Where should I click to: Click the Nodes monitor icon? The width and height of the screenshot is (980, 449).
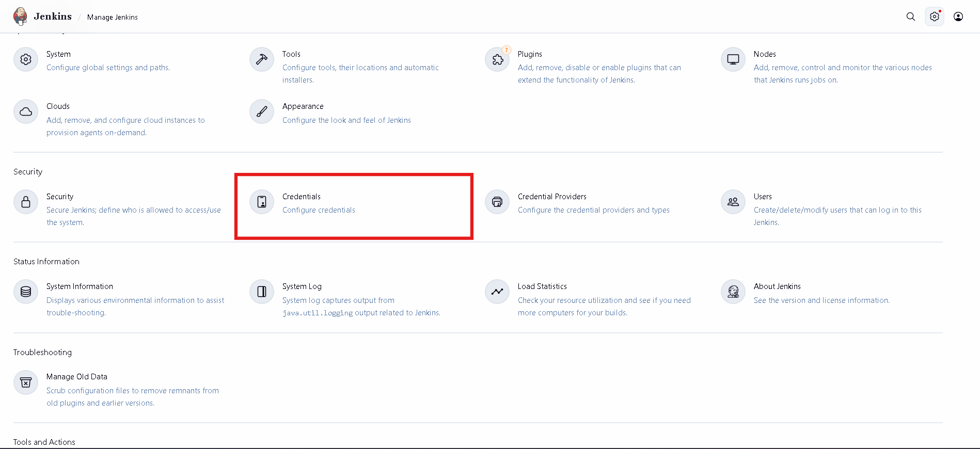coord(733,59)
